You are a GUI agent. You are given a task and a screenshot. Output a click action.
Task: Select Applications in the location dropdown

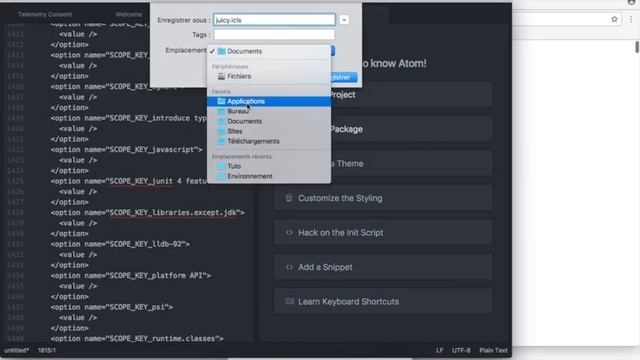(269, 101)
